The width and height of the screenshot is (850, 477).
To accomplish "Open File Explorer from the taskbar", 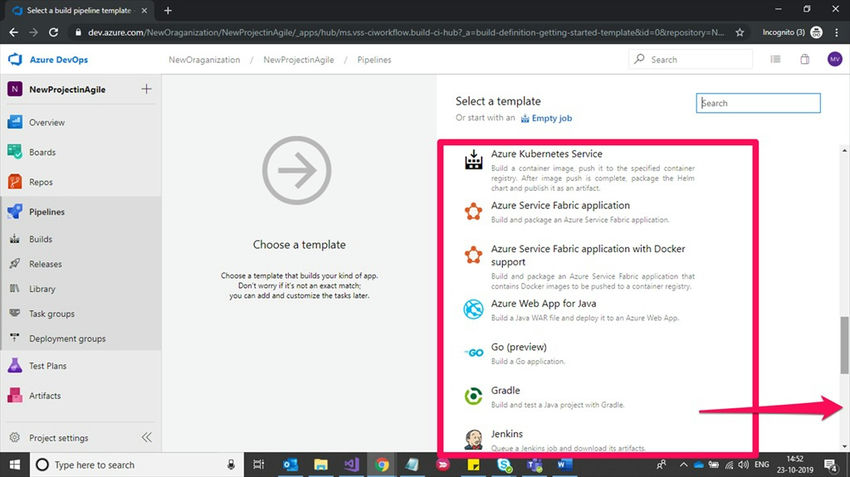I will [321, 465].
